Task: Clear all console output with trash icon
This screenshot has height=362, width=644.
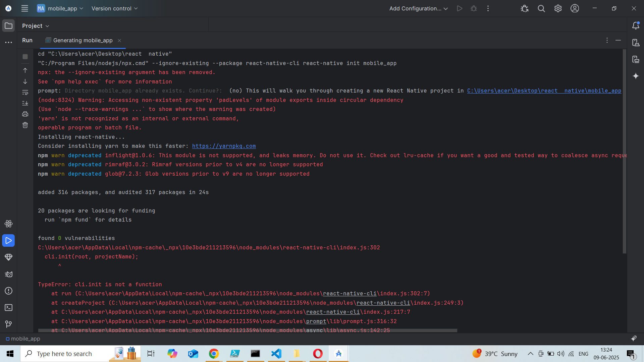Action: (25, 125)
